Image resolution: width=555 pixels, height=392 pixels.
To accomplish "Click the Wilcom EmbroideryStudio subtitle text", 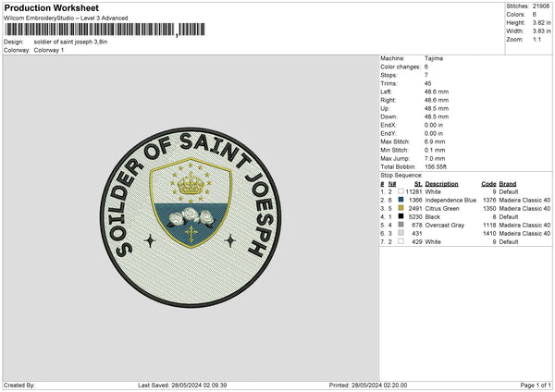I will click(66, 18).
